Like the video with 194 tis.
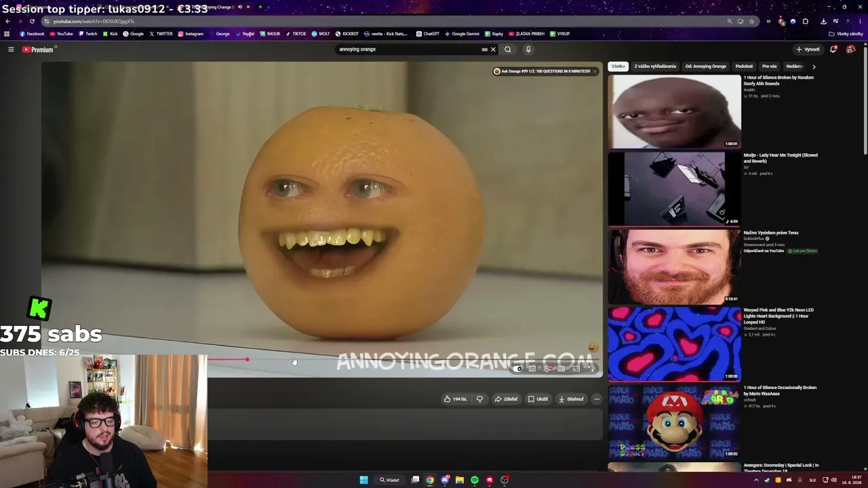 tap(456, 399)
